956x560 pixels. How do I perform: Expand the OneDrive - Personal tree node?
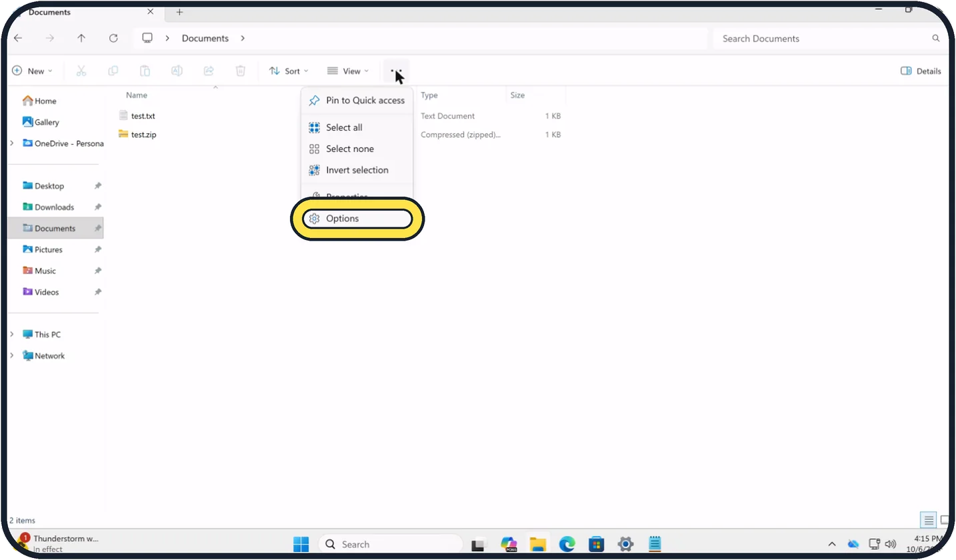[11, 143]
